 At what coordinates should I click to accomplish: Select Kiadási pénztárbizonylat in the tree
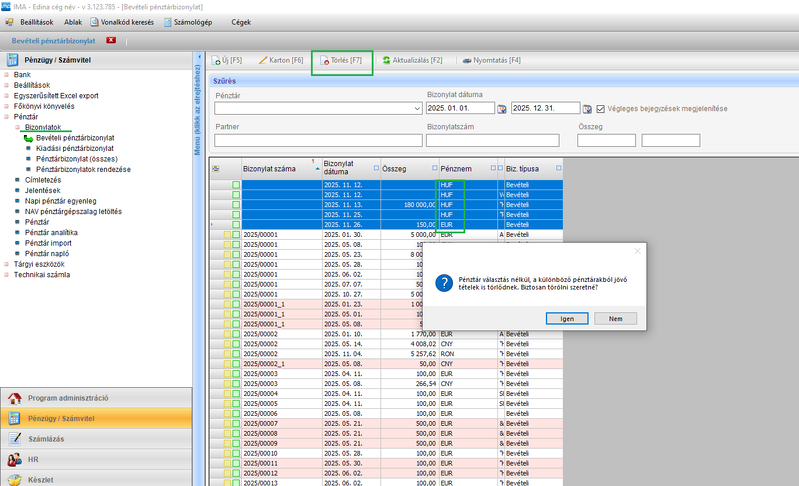74,148
